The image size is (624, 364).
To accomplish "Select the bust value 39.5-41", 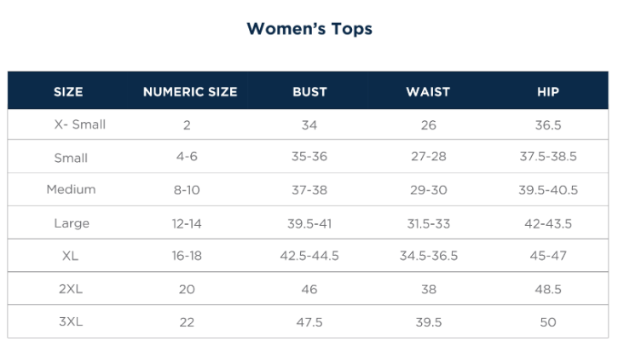I will click(309, 223).
